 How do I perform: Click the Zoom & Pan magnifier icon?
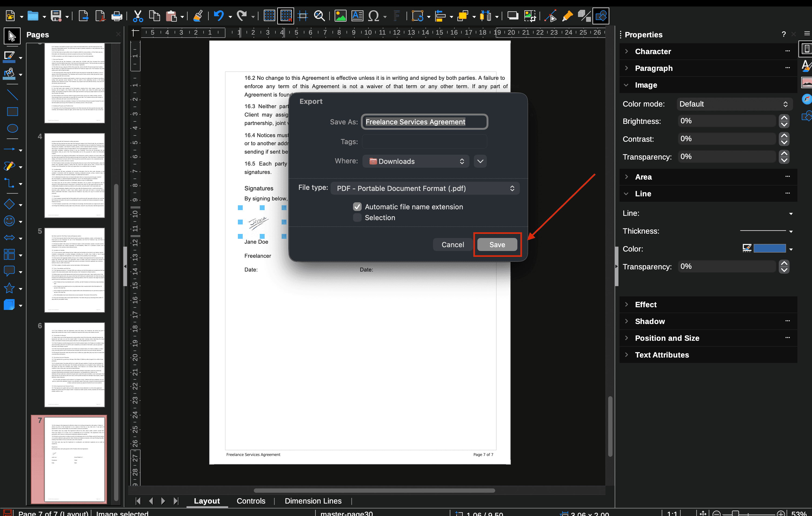[x=319, y=16]
